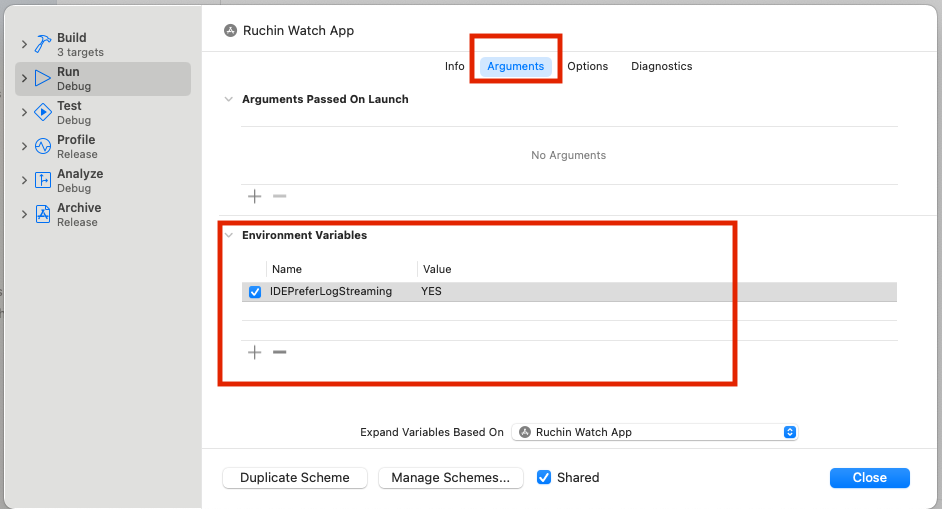942x509 pixels.
Task: Collapse Arguments Passed On Launch section
Action: click(x=229, y=100)
